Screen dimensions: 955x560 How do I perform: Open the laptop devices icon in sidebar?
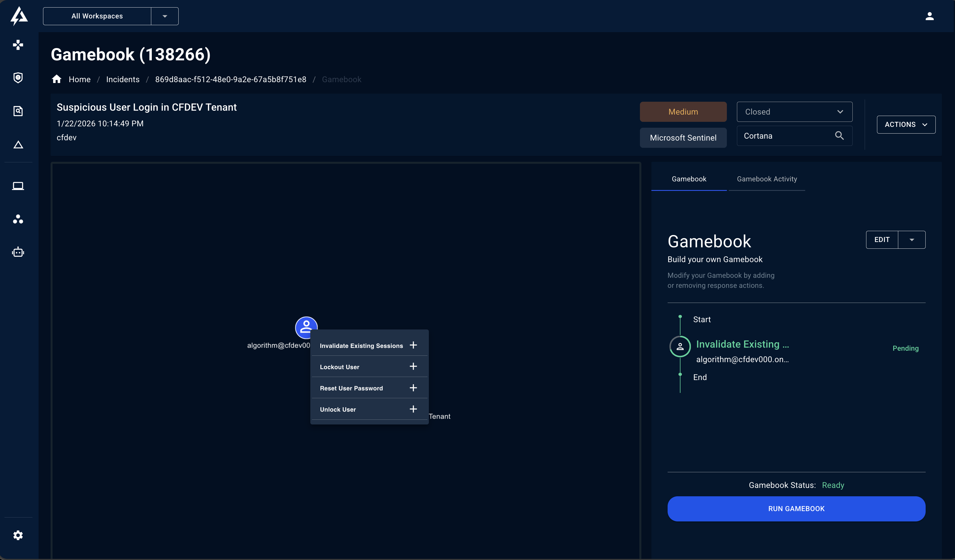click(18, 186)
